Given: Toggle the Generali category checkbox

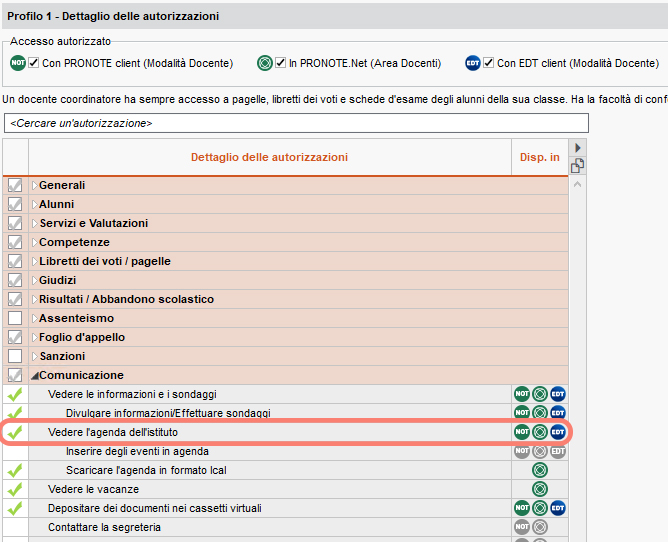Looking at the screenshot, I should point(15,185).
